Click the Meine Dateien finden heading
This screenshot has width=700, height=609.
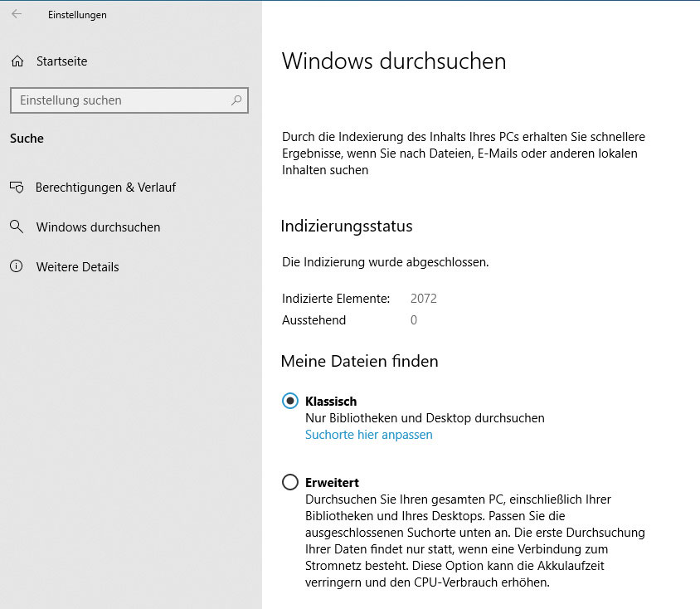359,361
